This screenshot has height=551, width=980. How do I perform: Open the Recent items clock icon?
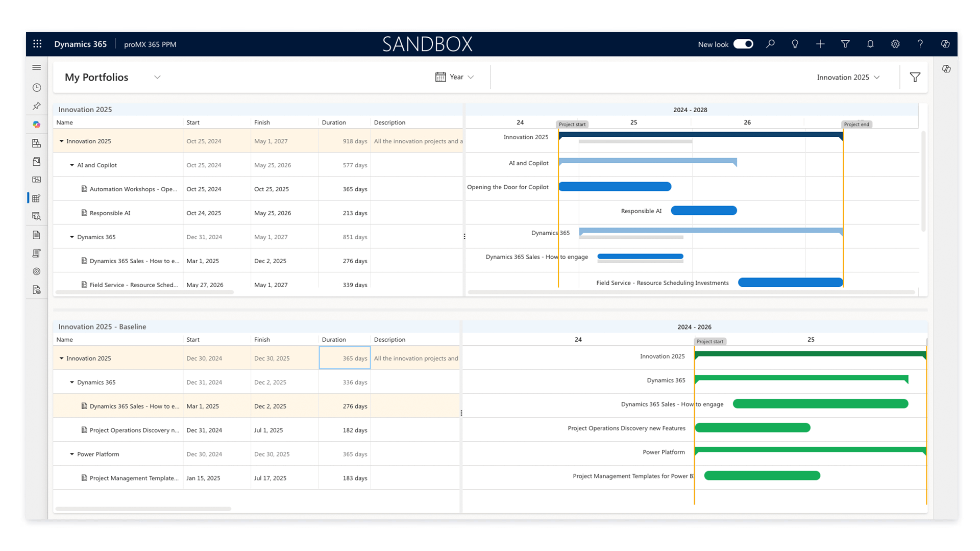36,87
